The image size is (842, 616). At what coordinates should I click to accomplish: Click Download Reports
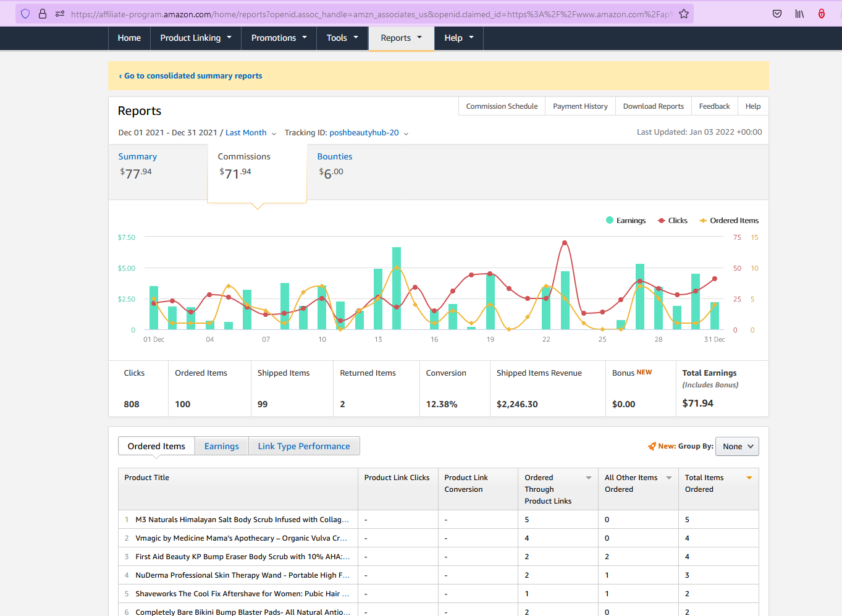point(654,106)
